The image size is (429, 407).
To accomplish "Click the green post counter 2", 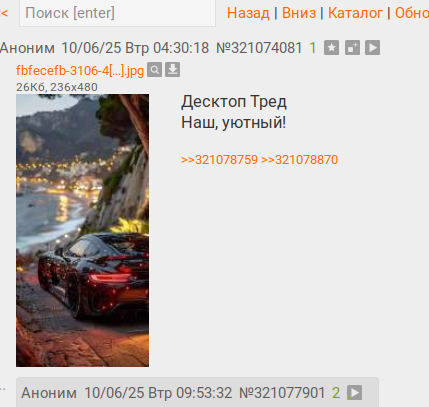I will click(336, 393).
